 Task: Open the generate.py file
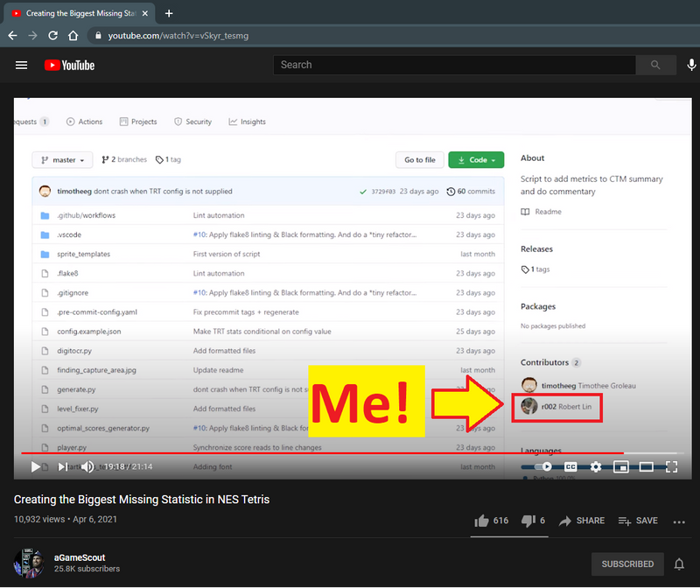coord(76,389)
